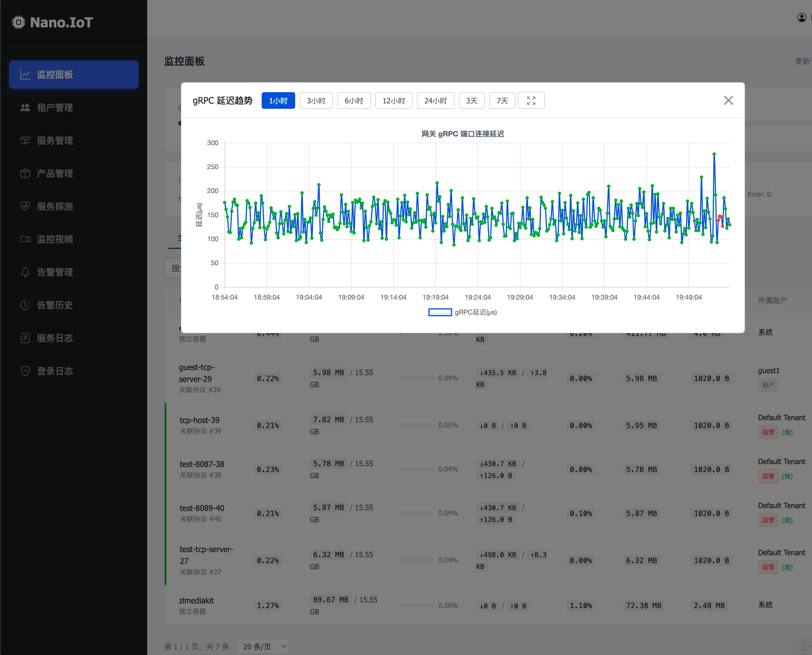The height and width of the screenshot is (655, 812).
Task: Select the 12小时 time range
Action: [x=394, y=100]
